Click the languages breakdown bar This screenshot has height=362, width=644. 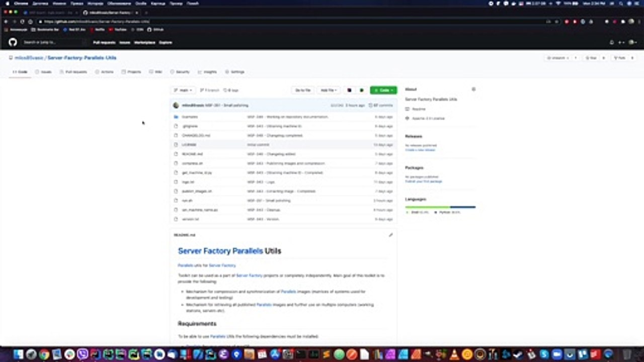[440, 207]
